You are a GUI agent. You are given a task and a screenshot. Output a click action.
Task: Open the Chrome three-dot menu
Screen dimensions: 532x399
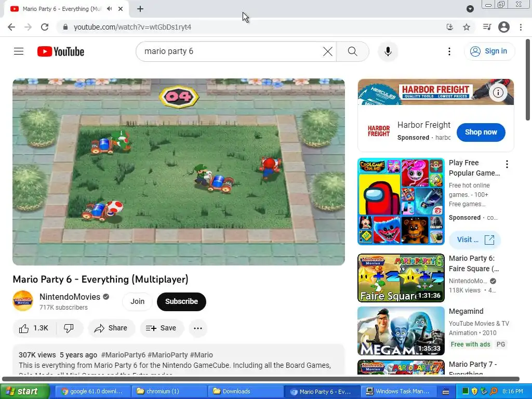tap(521, 27)
